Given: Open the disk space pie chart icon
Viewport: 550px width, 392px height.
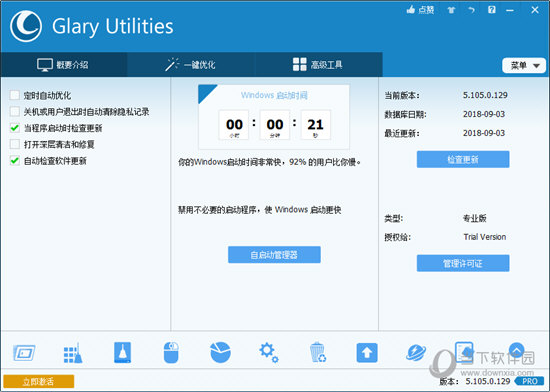Looking at the screenshot, I should [x=220, y=352].
